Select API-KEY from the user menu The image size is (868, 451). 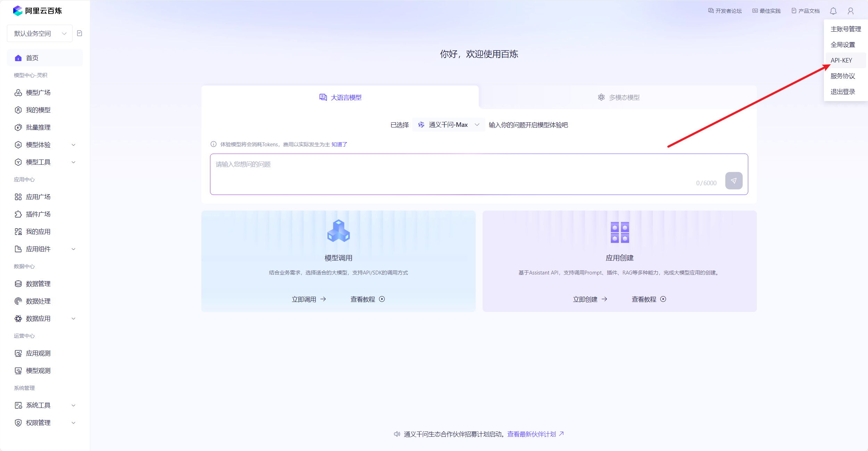tap(845, 60)
